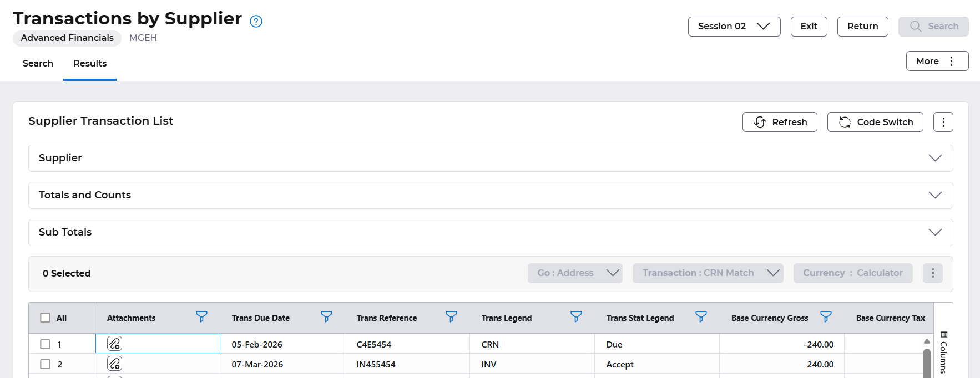Open attachment icon for row 1
This screenshot has height=378, width=980.
point(114,344)
